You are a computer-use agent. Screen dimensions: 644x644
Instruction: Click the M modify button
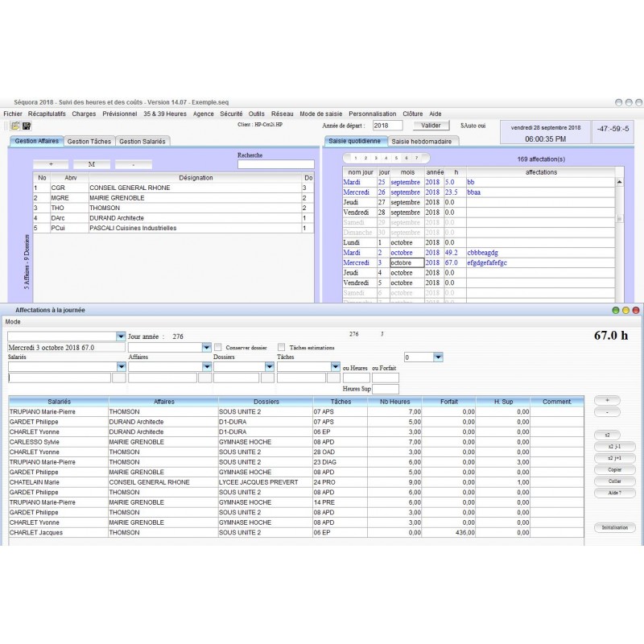92,164
